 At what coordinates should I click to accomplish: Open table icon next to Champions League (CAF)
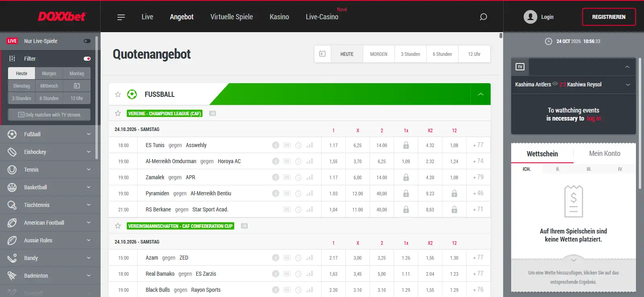point(213,114)
